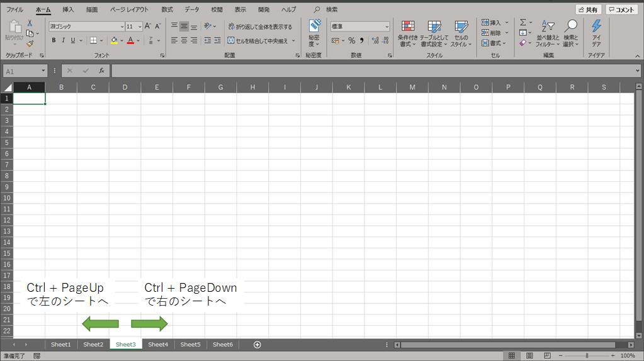Click the font color red swatch button
The width and height of the screenshot is (644, 361).
pos(130,40)
